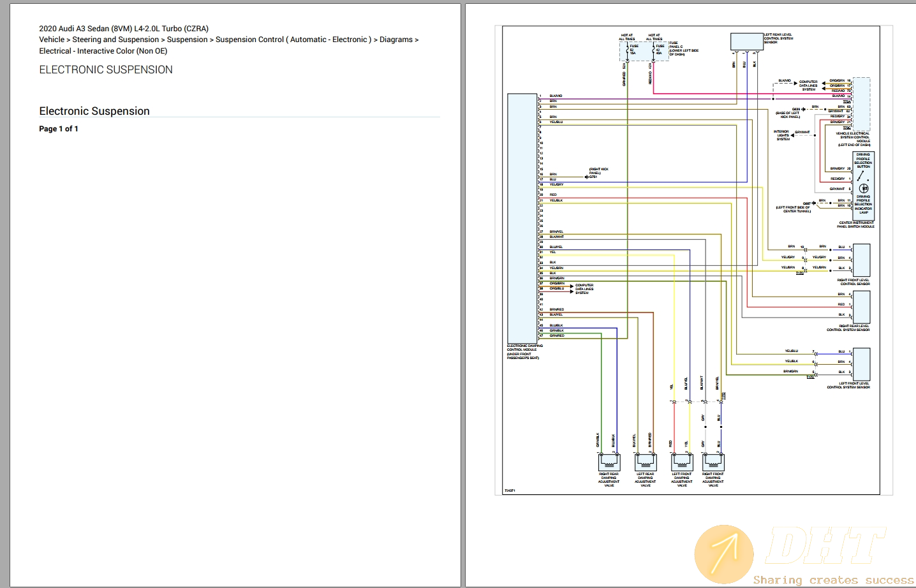This screenshot has height=588, width=916.
Task: Click the 'FUSE PANEL C' label text
Action: [676, 45]
